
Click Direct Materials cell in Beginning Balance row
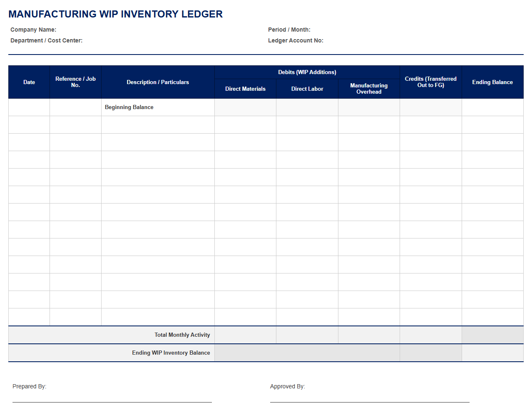(x=245, y=107)
